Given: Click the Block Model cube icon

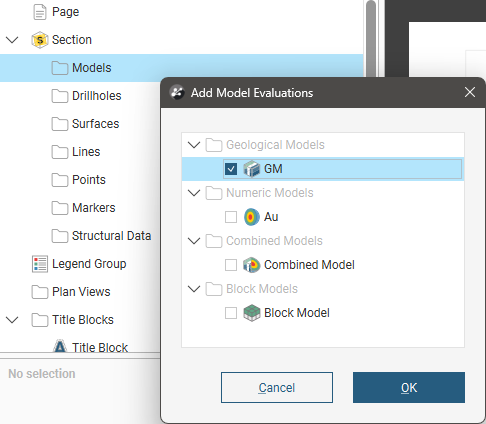Looking at the screenshot, I should click(x=251, y=313).
